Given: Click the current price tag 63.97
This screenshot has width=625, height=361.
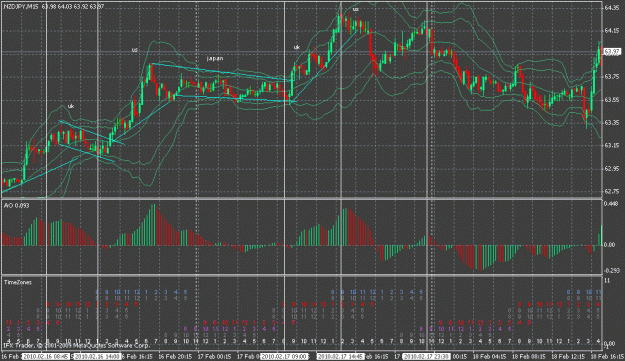Looking at the screenshot, I should tap(611, 52).
